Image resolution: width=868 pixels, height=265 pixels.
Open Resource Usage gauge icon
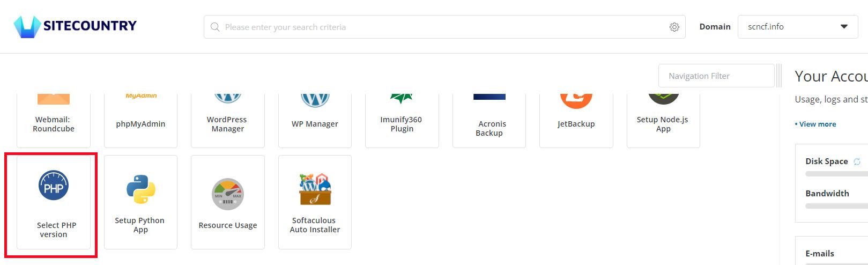click(x=228, y=194)
